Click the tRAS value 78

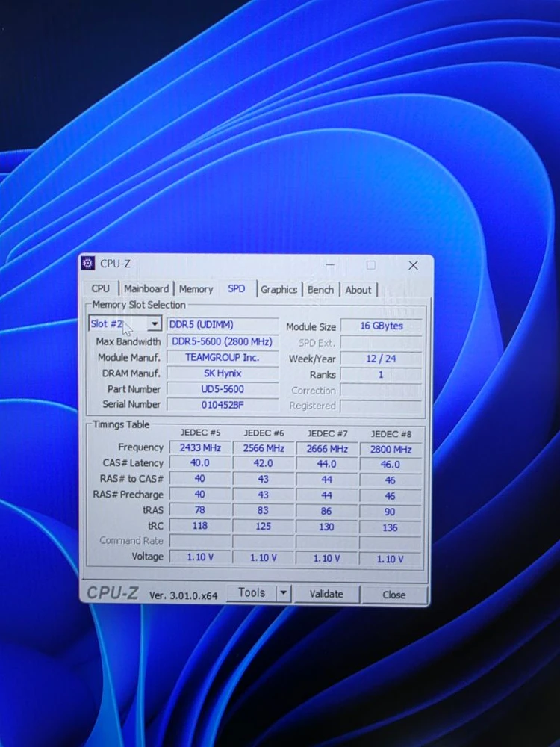point(200,509)
